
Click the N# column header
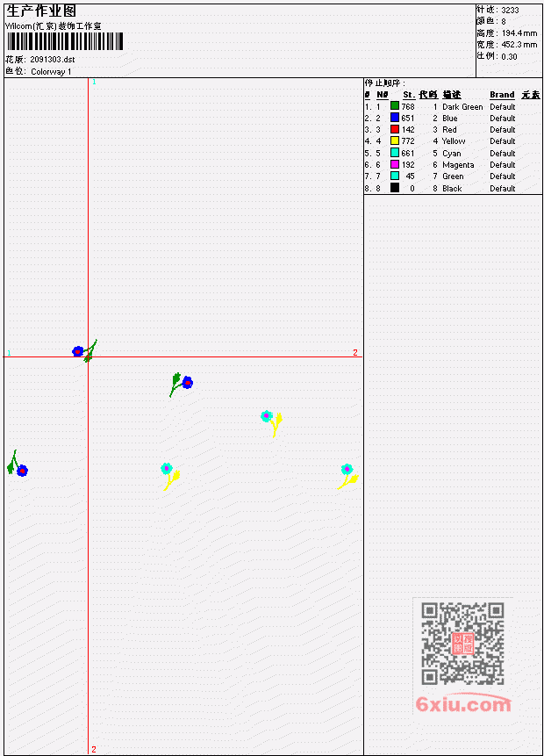point(382,95)
